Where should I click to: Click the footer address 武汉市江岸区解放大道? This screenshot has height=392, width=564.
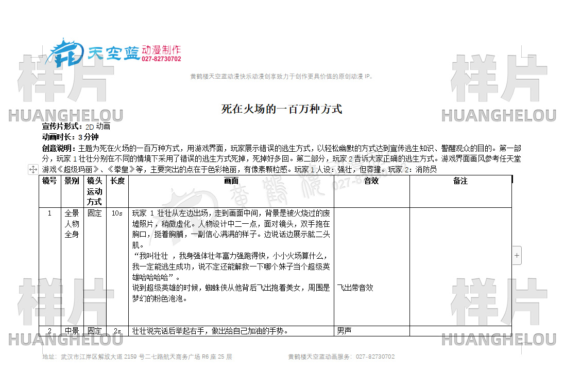[x=138, y=357]
